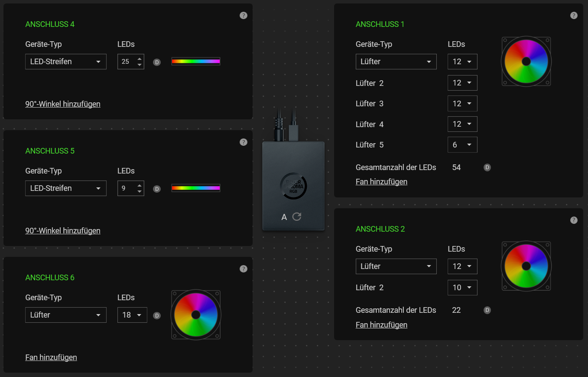Click the total LED value 54

pos(456,167)
